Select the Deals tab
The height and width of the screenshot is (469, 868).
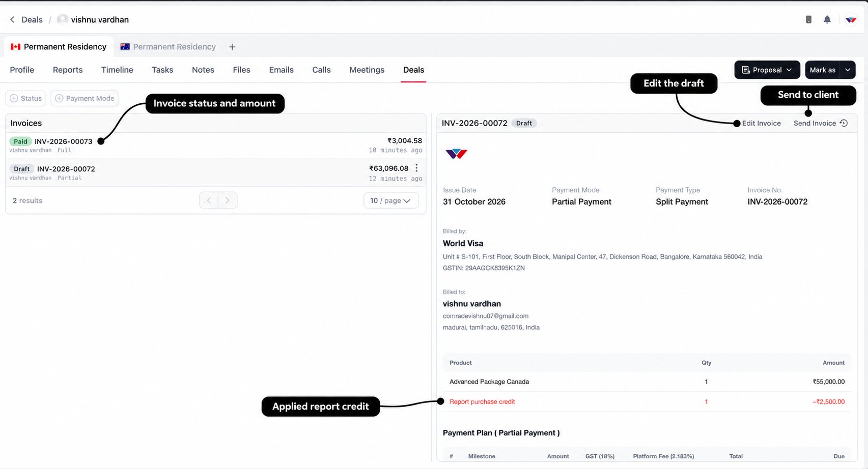point(413,70)
